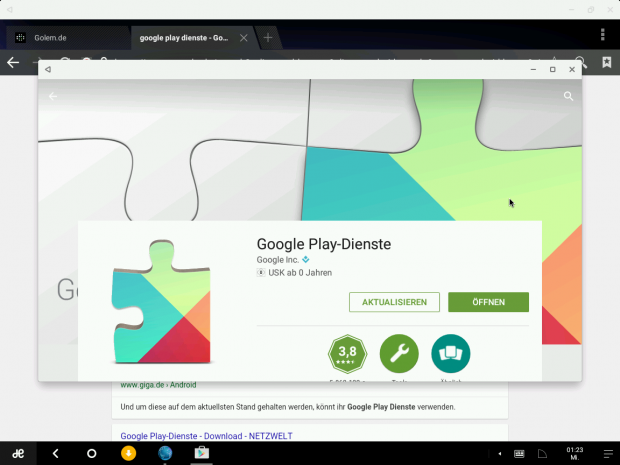Click the Play Store search magnifier
The height and width of the screenshot is (465, 620).
pyautogui.click(x=568, y=97)
